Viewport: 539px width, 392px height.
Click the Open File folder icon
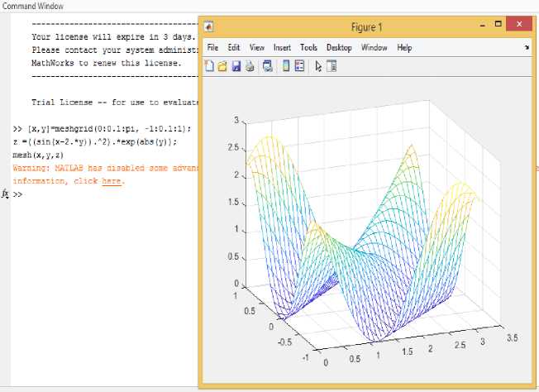(x=222, y=66)
